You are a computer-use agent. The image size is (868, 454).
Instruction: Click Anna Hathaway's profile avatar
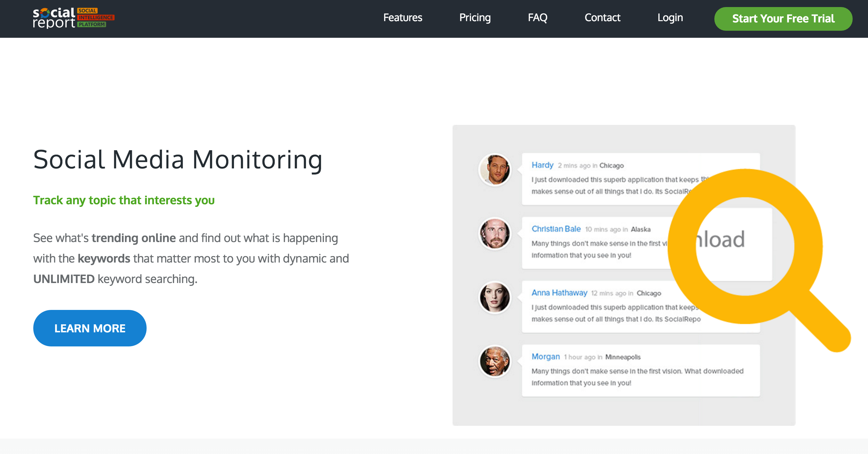coord(495,297)
